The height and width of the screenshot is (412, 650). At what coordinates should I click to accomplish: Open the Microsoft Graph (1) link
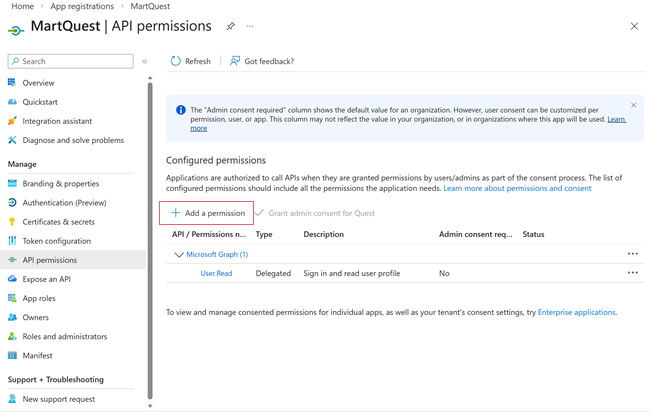[x=217, y=254]
